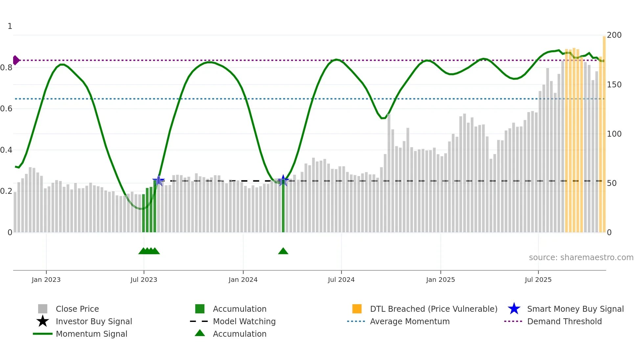This screenshot has height=362, width=644.
Task: Hide the Close Price series via label
Action: coord(77,309)
